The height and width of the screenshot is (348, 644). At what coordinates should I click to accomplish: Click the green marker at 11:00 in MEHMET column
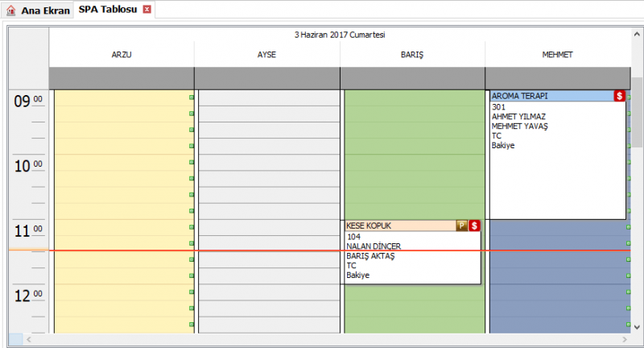tap(629, 227)
